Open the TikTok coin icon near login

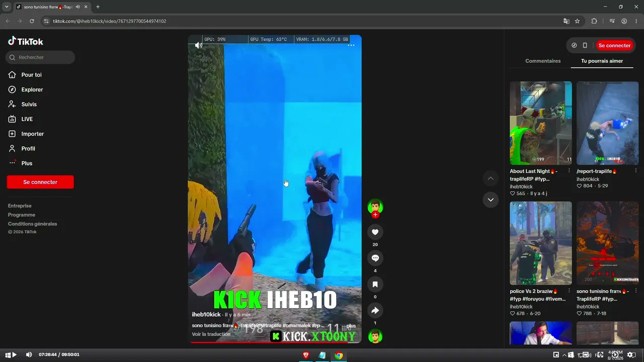[x=575, y=45]
